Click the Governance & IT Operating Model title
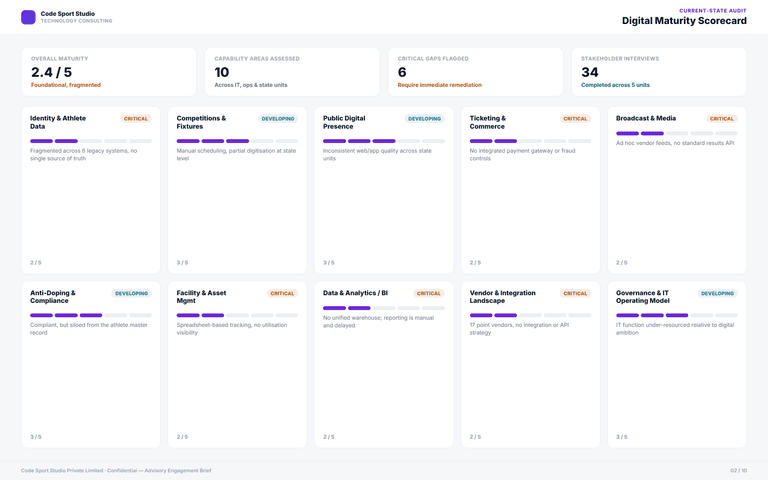Image resolution: width=768 pixels, height=480 pixels. (643, 296)
